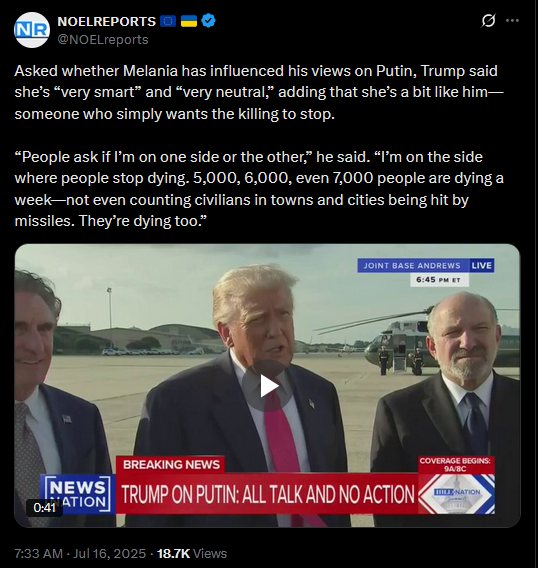The height and width of the screenshot is (568, 538).
Task: Click the helicopter in the video thumbnail
Action: tap(397, 342)
